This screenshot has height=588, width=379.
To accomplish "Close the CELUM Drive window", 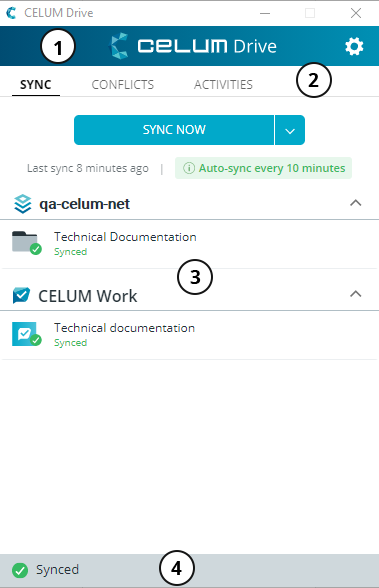I will [356, 13].
